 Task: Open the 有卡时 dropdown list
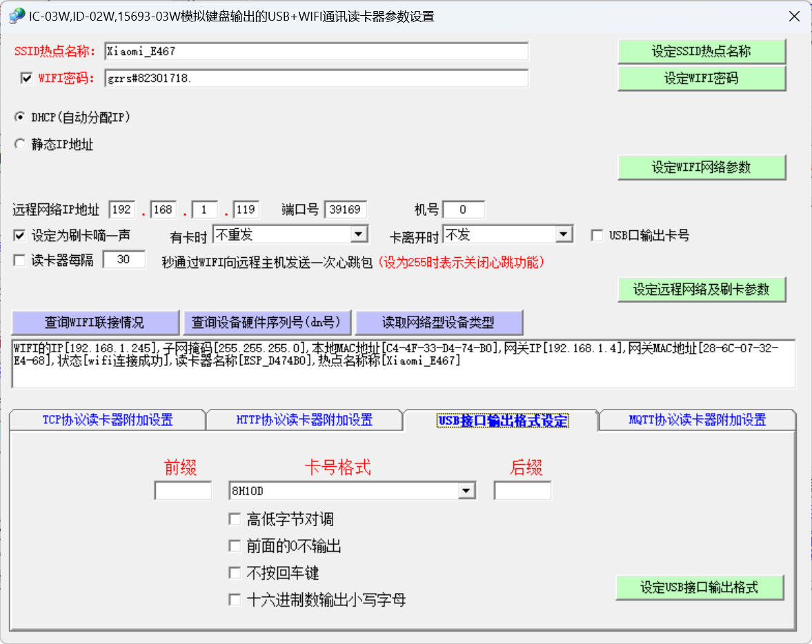358,235
